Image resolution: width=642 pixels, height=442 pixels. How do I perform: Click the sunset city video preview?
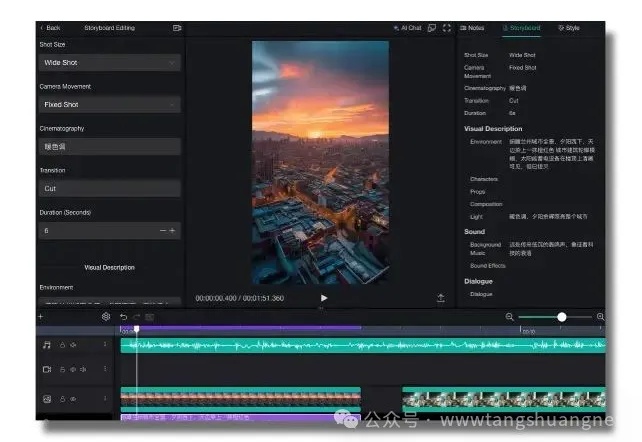click(320, 162)
